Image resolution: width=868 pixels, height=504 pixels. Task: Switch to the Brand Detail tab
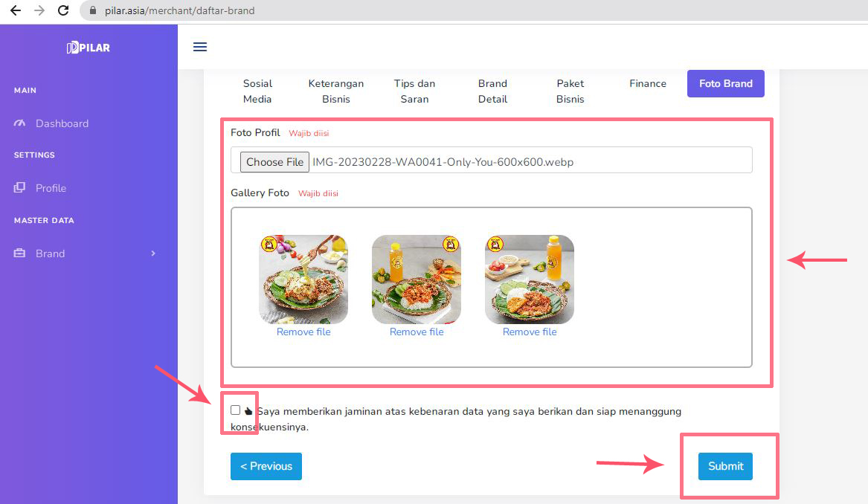pos(492,91)
